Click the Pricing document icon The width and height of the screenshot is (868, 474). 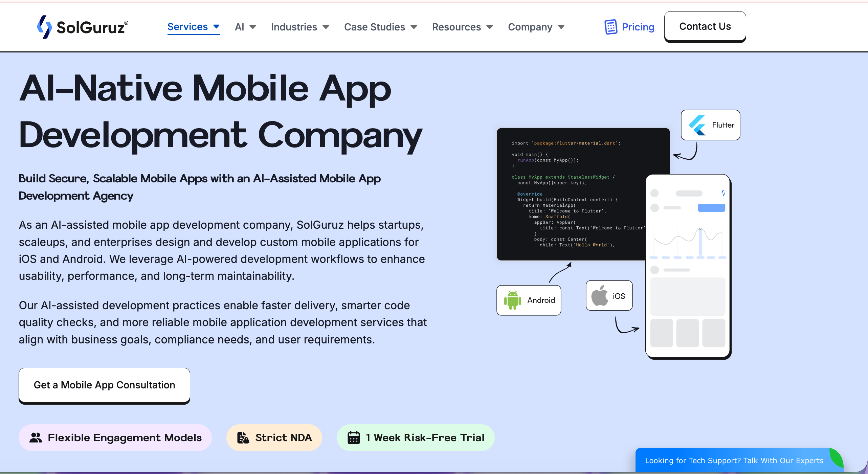coord(611,27)
